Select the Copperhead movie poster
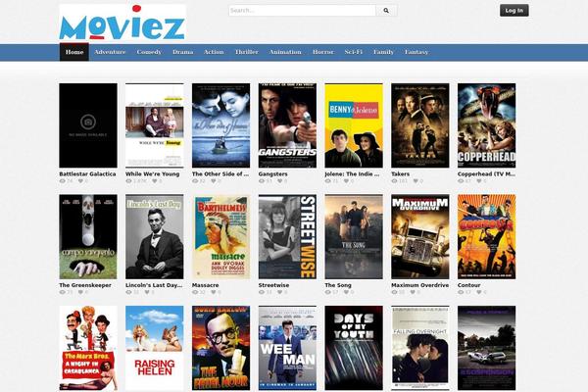588x392 pixels. 486,125
